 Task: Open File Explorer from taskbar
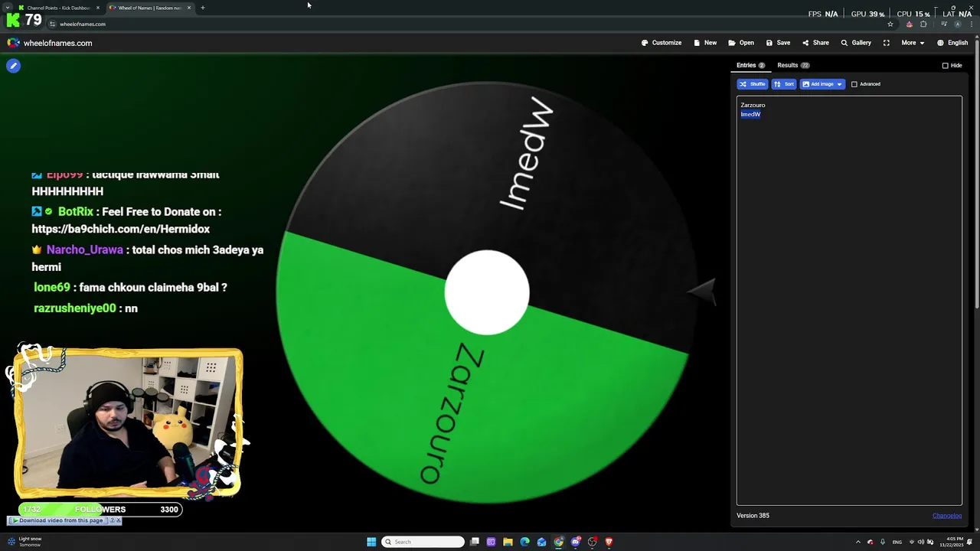(508, 542)
